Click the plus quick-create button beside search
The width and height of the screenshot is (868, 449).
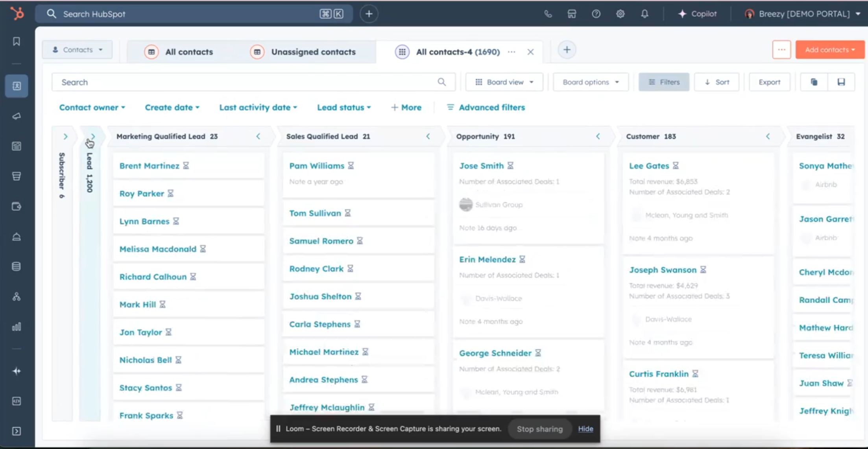tap(369, 14)
